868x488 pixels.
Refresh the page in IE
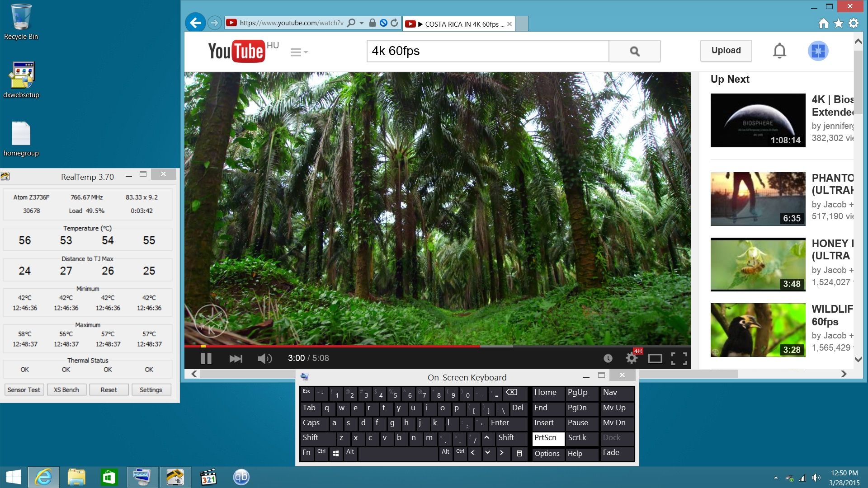[394, 23]
